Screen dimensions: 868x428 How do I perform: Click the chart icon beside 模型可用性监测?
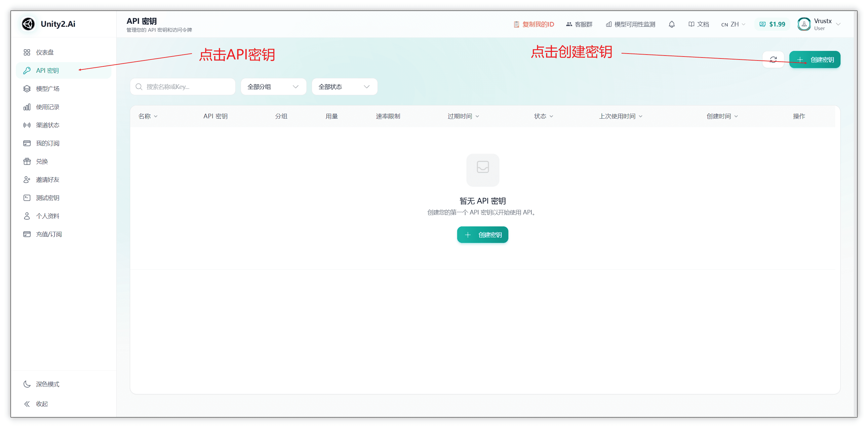coord(609,24)
